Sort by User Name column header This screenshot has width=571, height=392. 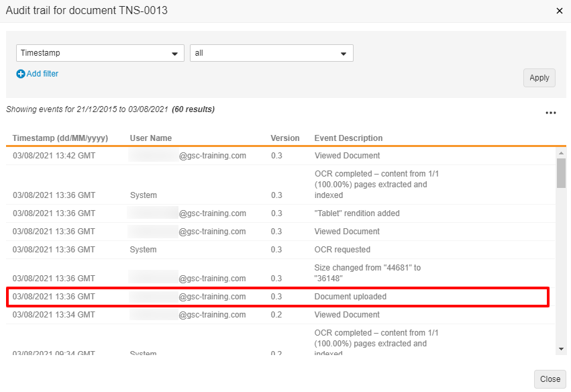click(151, 138)
